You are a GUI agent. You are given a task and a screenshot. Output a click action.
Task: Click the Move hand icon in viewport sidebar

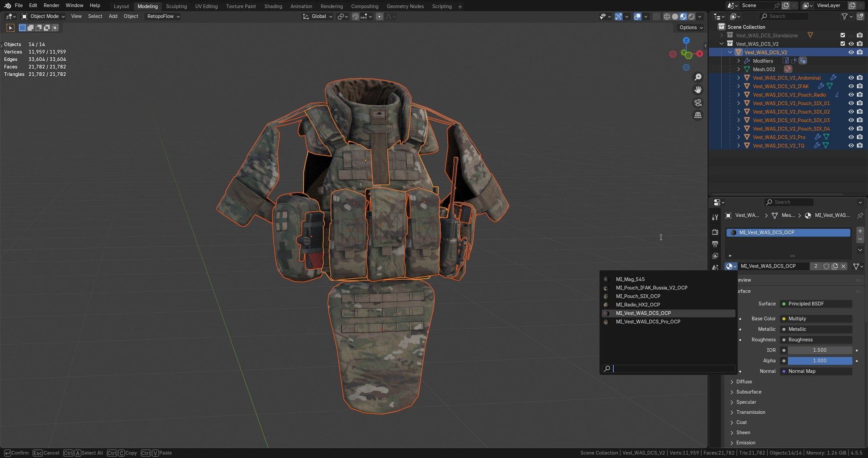(698, 90)
